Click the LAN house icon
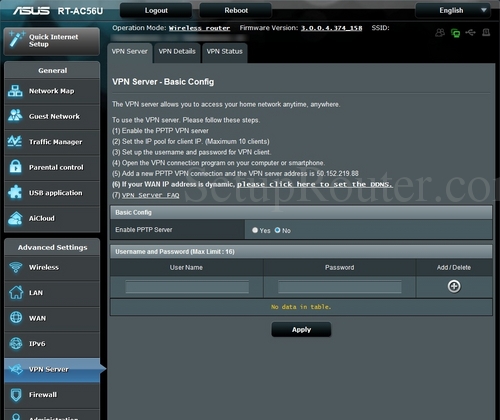 (16, 292)
